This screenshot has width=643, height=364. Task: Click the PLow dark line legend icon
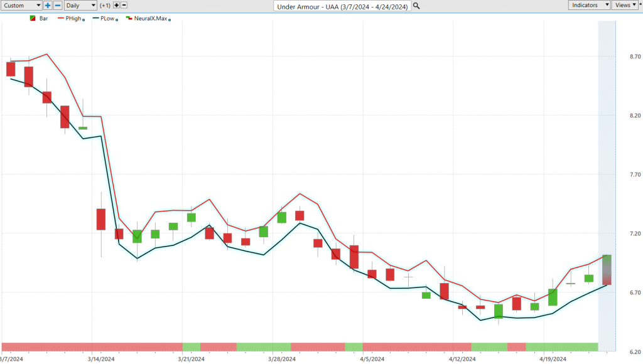tap(95, 19)
